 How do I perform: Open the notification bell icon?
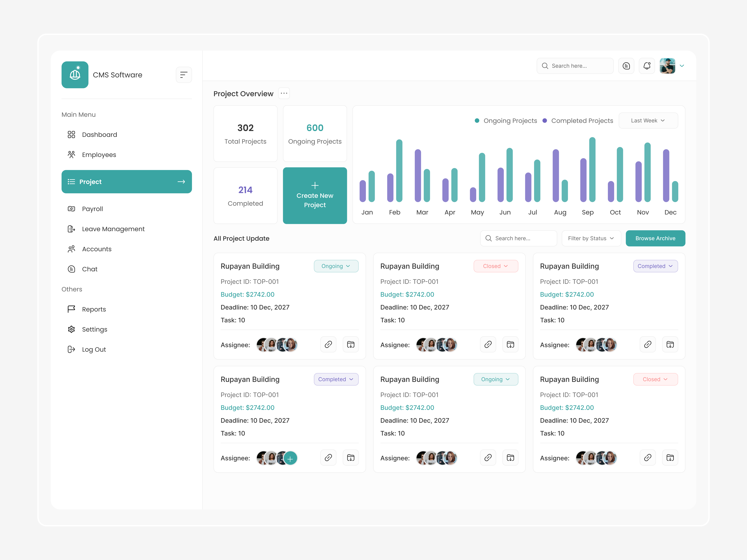[x=647, y=66]
